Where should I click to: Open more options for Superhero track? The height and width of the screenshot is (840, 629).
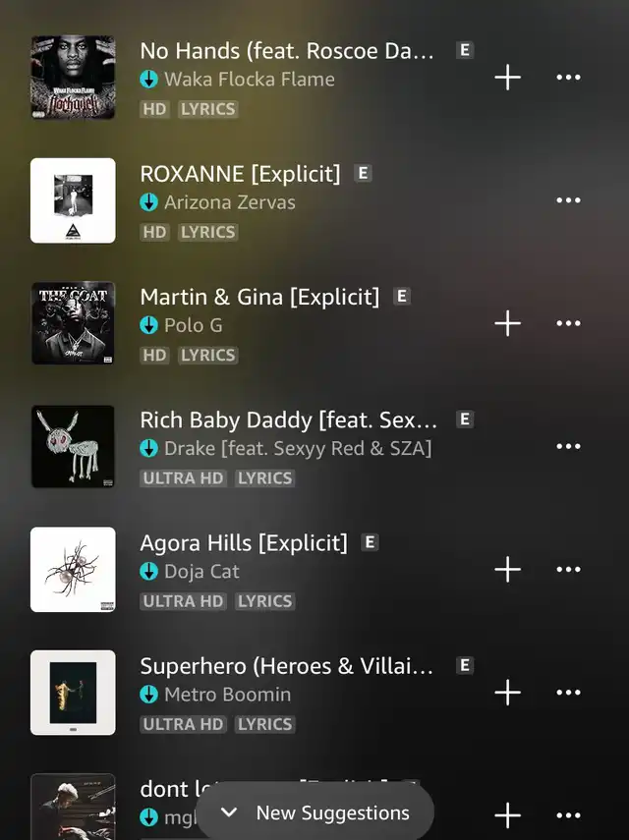coord(568,693)
